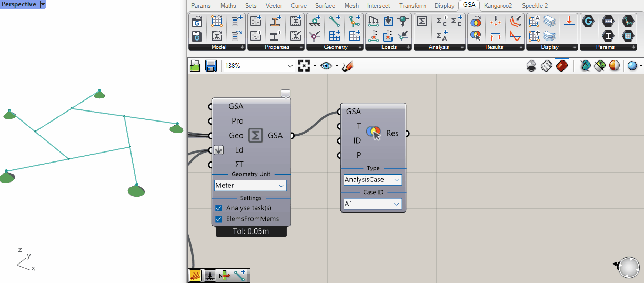Click the Open file folder icon in canvas toolbar
644x283 pixels.
[196, 66]
